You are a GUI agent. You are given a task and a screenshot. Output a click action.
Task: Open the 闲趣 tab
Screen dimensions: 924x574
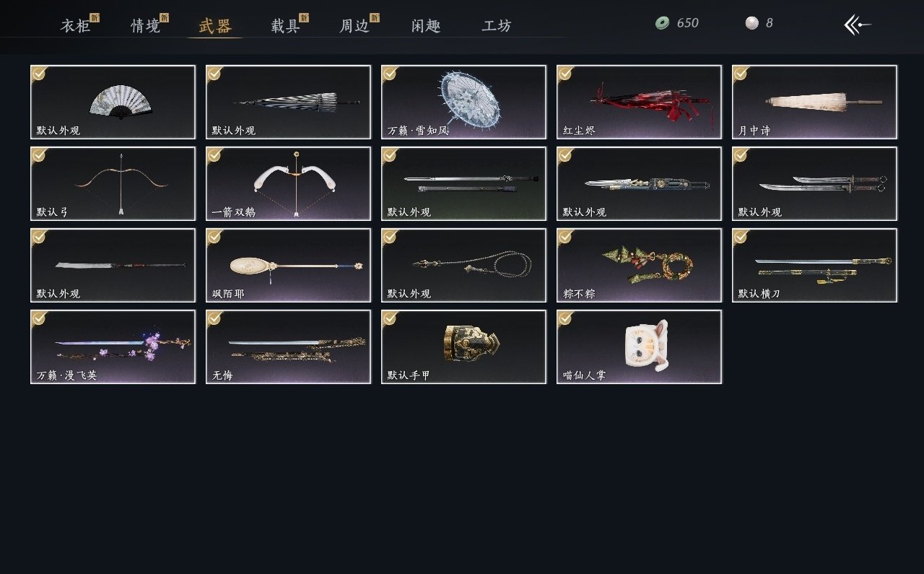coord(426,26)
